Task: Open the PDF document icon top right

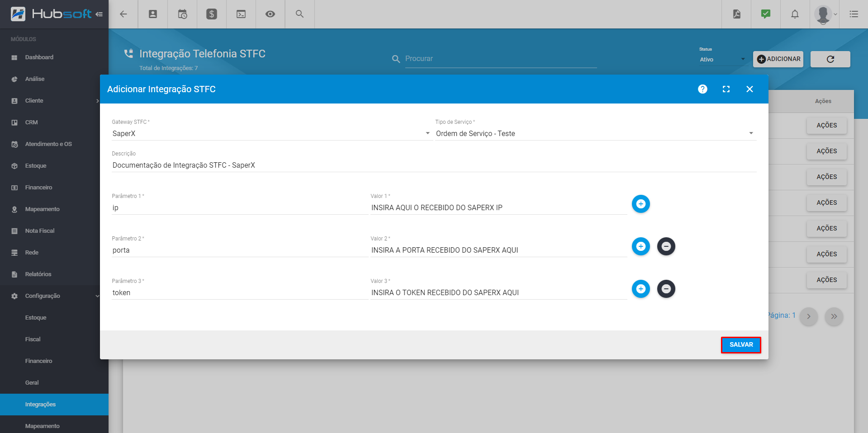Action: click(x=737, y=14)
